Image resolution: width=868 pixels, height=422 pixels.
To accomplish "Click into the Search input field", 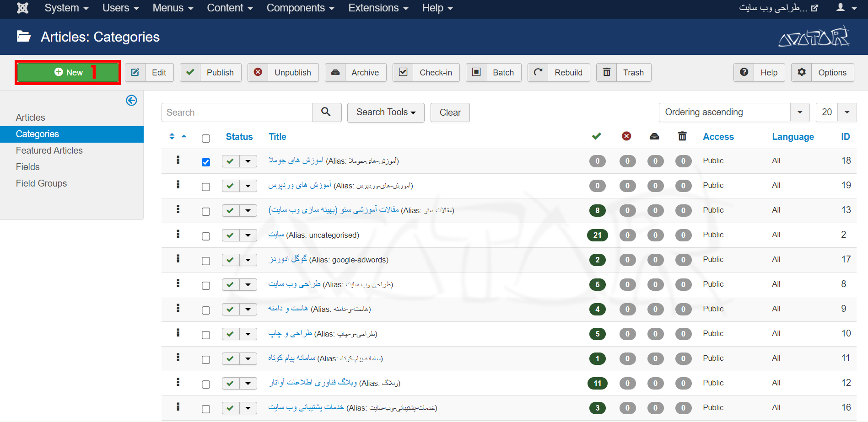I will click(237, 112).
